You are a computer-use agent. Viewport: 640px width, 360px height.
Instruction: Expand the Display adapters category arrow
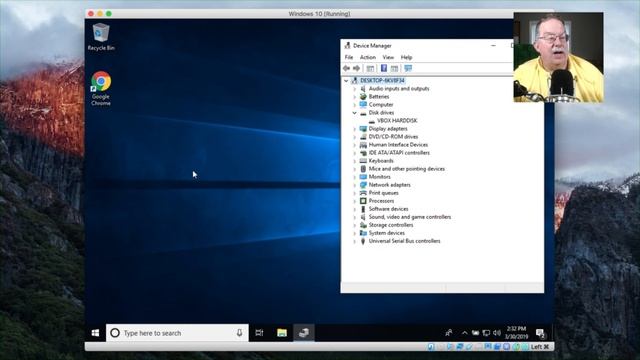click(354, 129)
